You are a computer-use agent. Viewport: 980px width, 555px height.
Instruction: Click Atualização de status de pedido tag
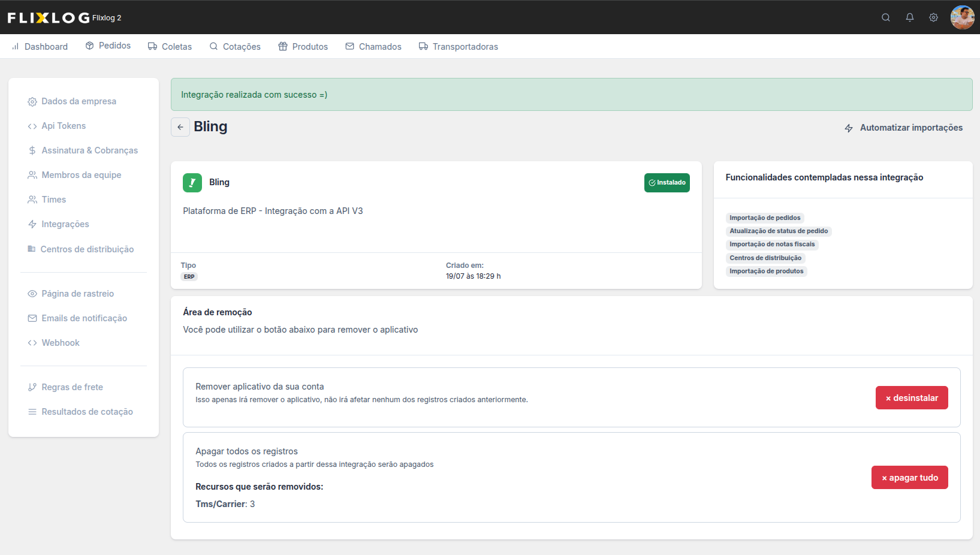click(x=779, y=231)
